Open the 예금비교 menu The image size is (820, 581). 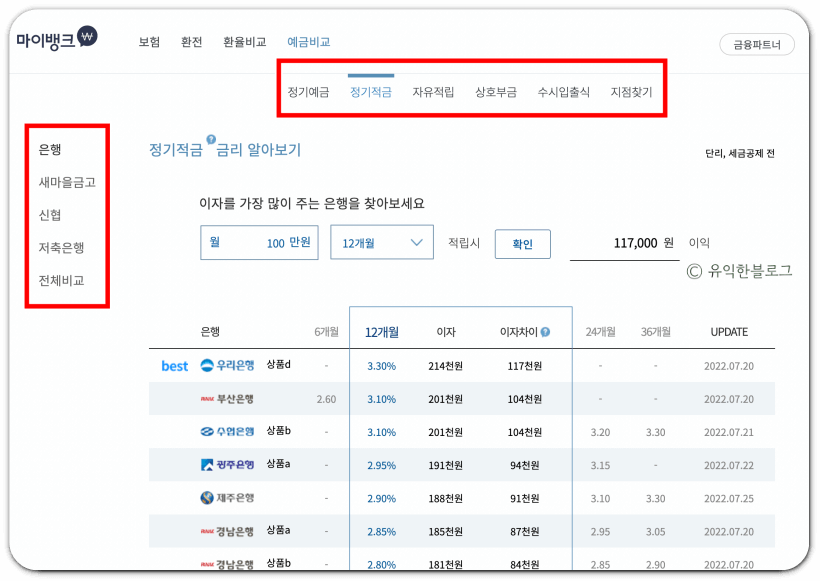tap(309, 42)
